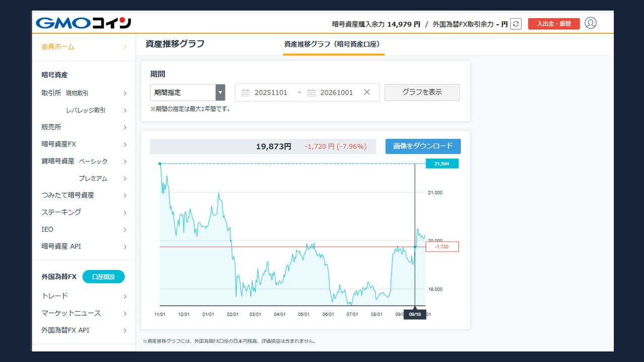
Task: Click the start date calendar icon
Action: pyautogui.click(x=246, y=93)
